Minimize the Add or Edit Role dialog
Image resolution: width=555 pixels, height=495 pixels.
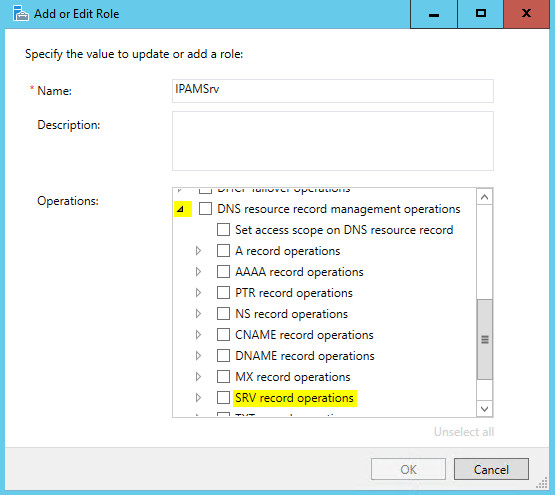[434, 14]
